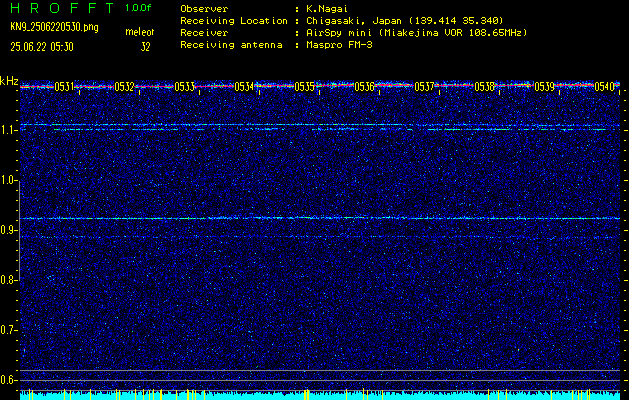This screenshot has width=629, height=400.
Task: Click the 1.1 frequency axis label
Action: (8, 130)
